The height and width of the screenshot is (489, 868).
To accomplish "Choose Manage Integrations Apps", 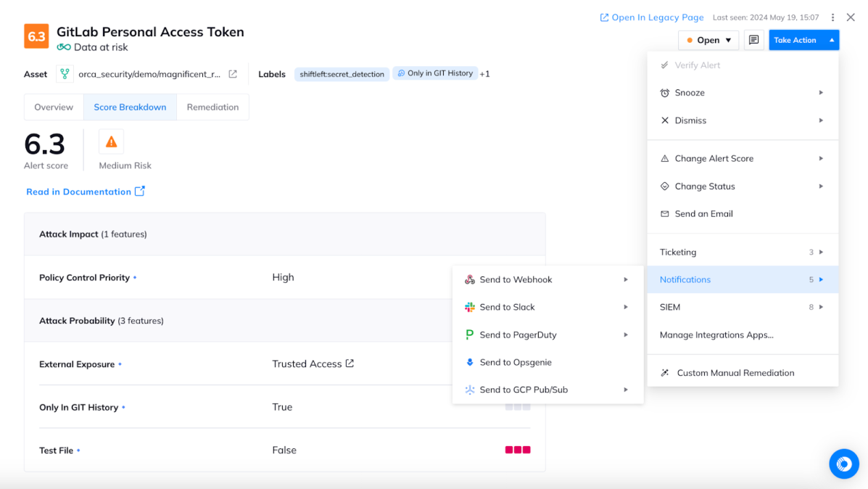I will point(743,334).
